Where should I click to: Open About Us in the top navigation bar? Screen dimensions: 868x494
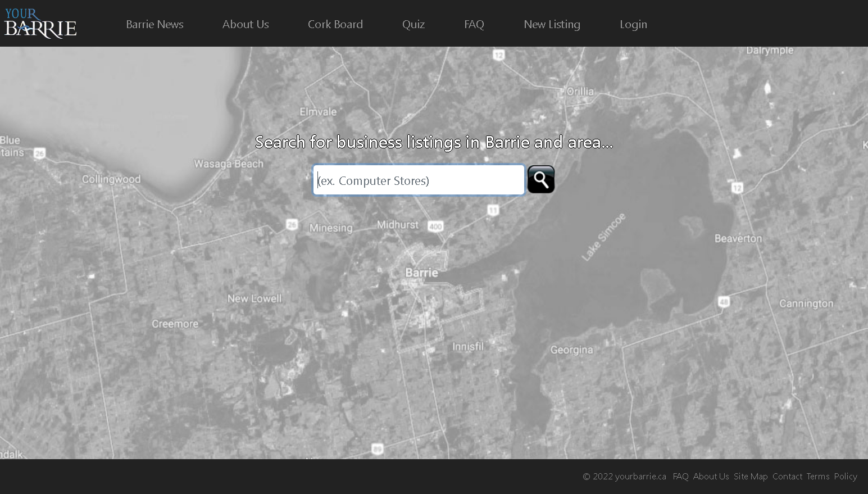pyautogui.click(x=246, y=24)
